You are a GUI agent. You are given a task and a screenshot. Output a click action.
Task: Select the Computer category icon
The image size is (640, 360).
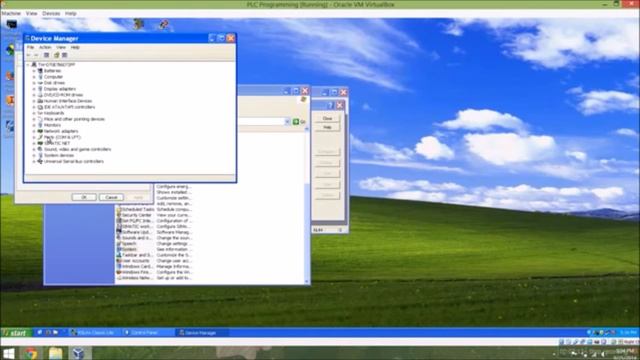tap(40, 77)
